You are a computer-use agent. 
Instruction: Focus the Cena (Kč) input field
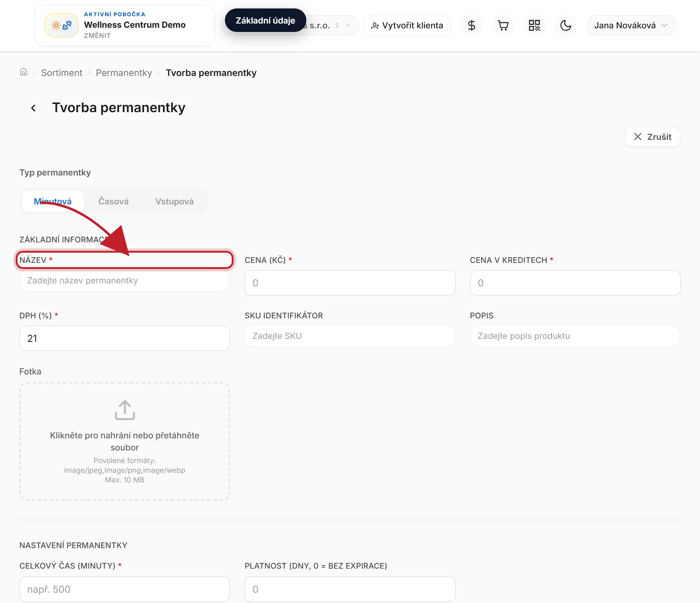pos(350,283)
